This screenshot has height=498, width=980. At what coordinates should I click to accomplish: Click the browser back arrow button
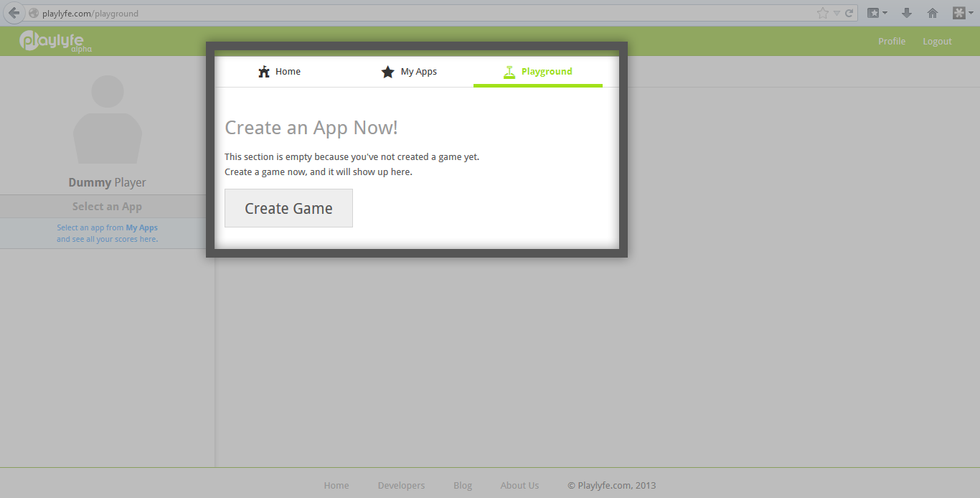(x=14, y=13)
